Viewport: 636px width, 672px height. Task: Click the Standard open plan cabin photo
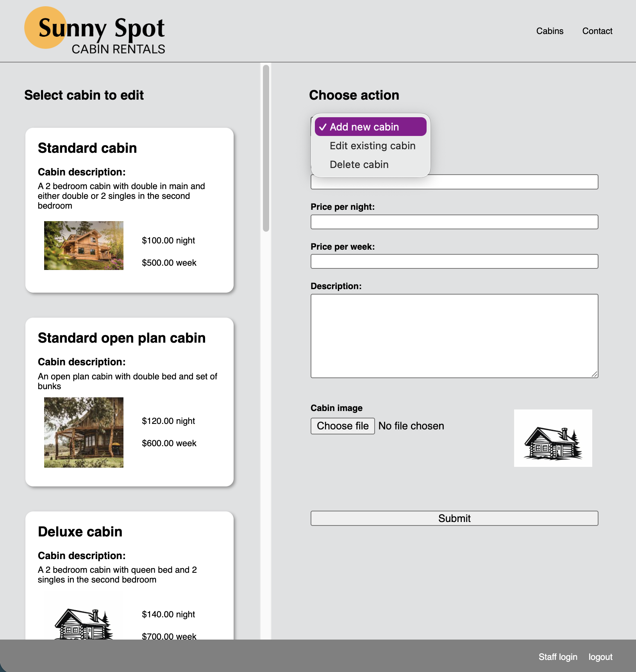[x=83, y=433]
